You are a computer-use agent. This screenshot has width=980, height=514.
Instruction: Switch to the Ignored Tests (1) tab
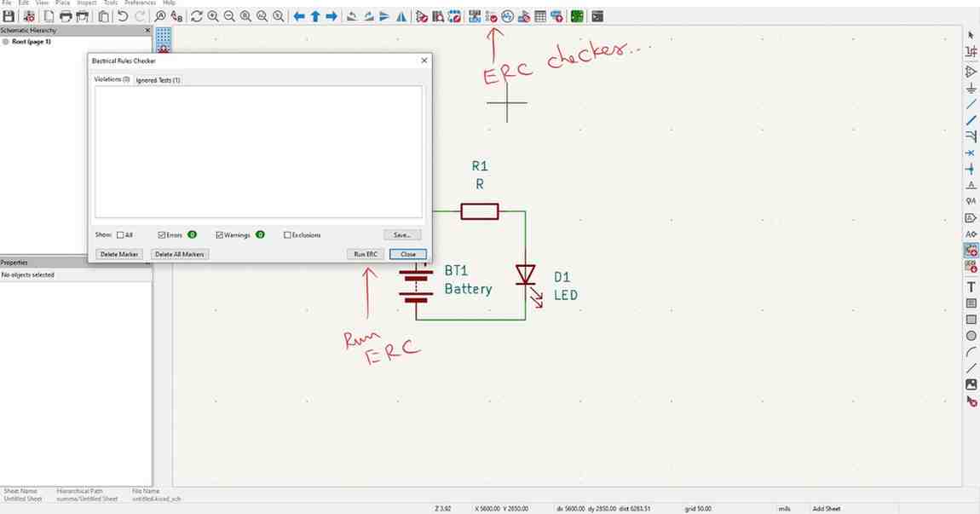point(159,80)
